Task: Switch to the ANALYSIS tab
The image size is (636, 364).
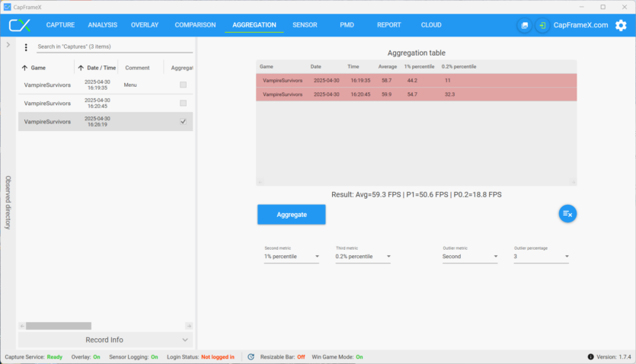Action: point(103,25)
